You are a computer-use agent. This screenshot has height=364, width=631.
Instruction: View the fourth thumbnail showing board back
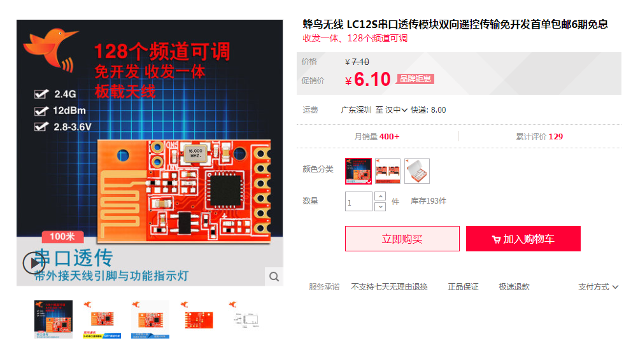tap(199, 319)
